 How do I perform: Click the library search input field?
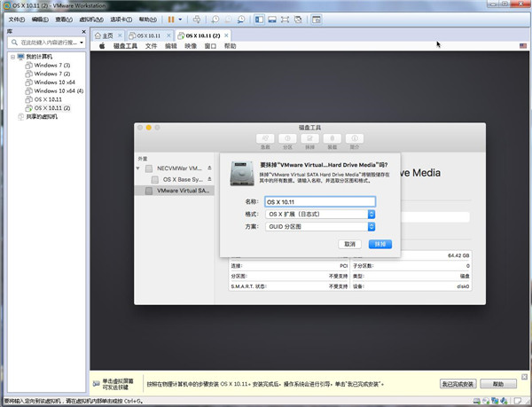(x=46, y=43)
